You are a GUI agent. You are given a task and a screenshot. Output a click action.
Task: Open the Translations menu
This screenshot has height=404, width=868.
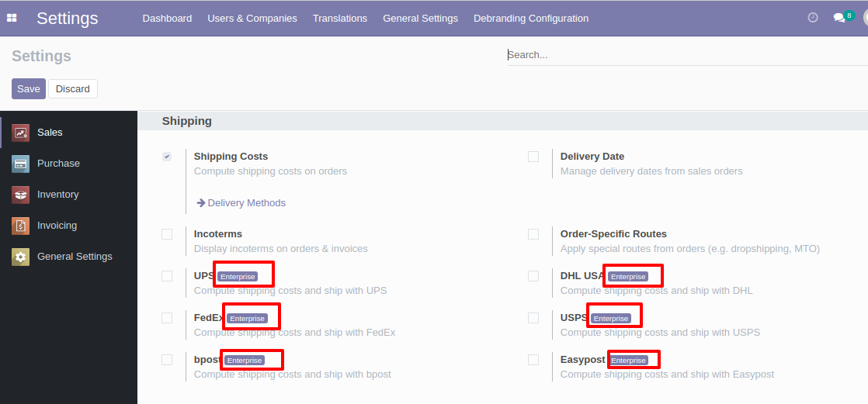[340, 19]
